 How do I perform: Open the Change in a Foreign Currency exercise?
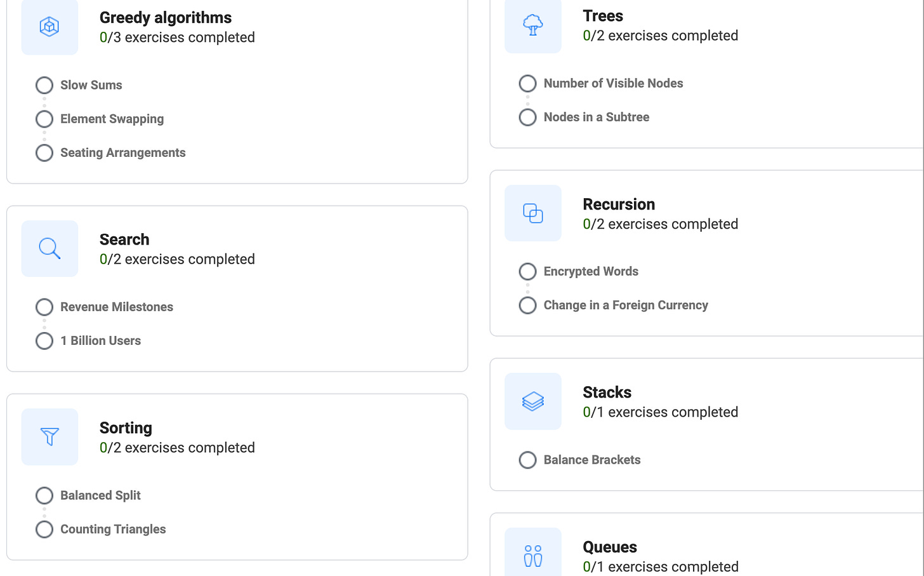coord(626,305)
